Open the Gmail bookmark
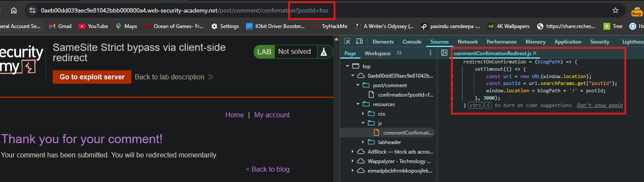 click(60, 26)
